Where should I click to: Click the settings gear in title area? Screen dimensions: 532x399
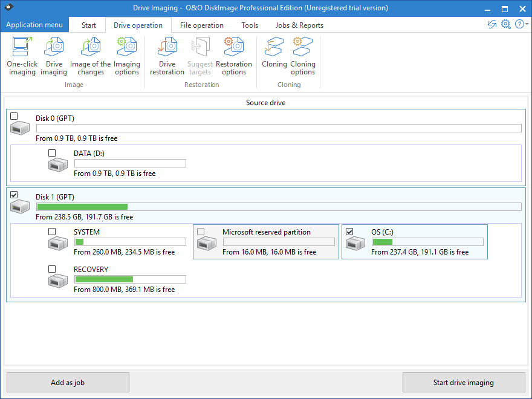pos(506,25)
